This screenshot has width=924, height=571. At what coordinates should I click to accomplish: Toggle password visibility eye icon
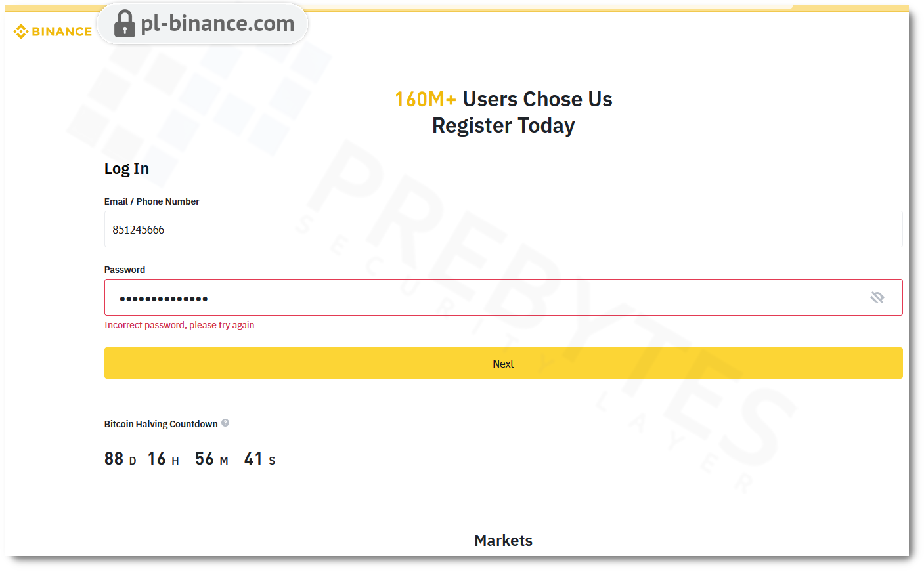[877, 297]
